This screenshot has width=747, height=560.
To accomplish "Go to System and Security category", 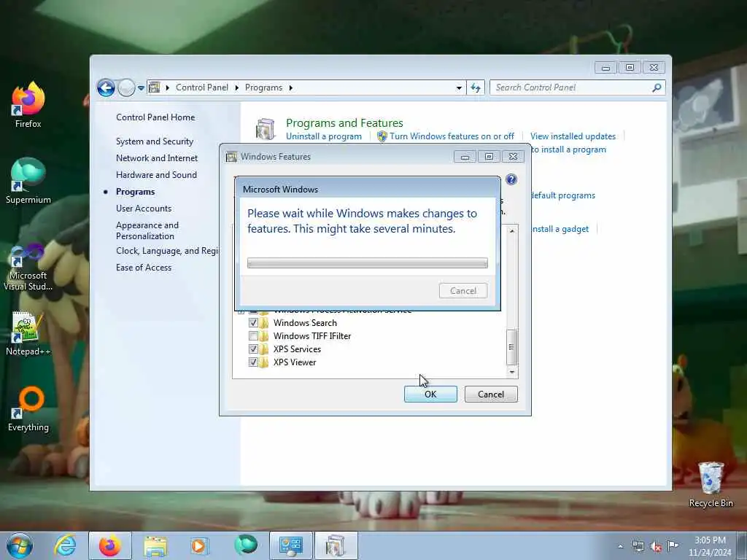I will tap(155, 141).
